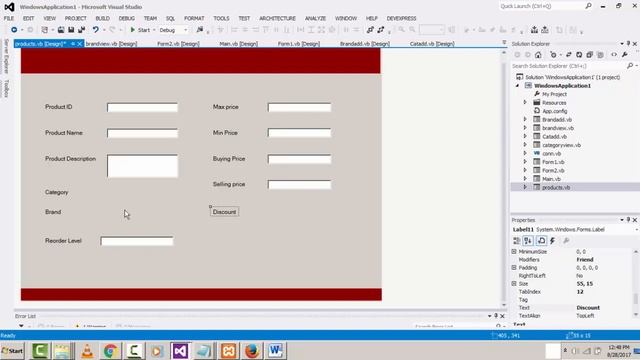Collapse the WindowsApplication1 project node
The height and width of the screenshot is (360, 640).
[518, 86]
